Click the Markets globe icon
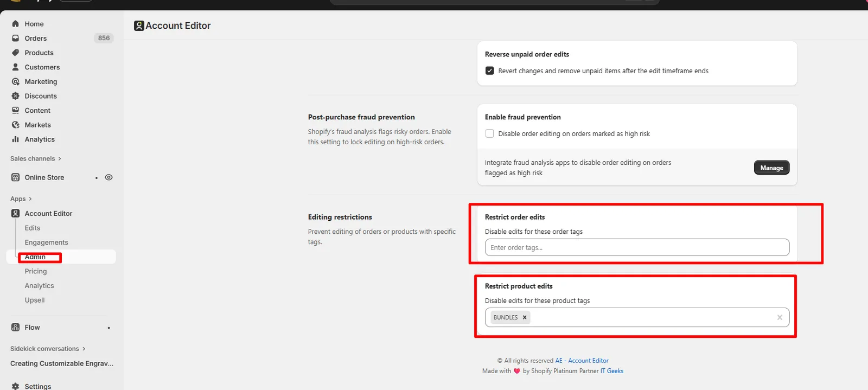The height and width of the screenshot is (390, 868). tap(15, 125)
